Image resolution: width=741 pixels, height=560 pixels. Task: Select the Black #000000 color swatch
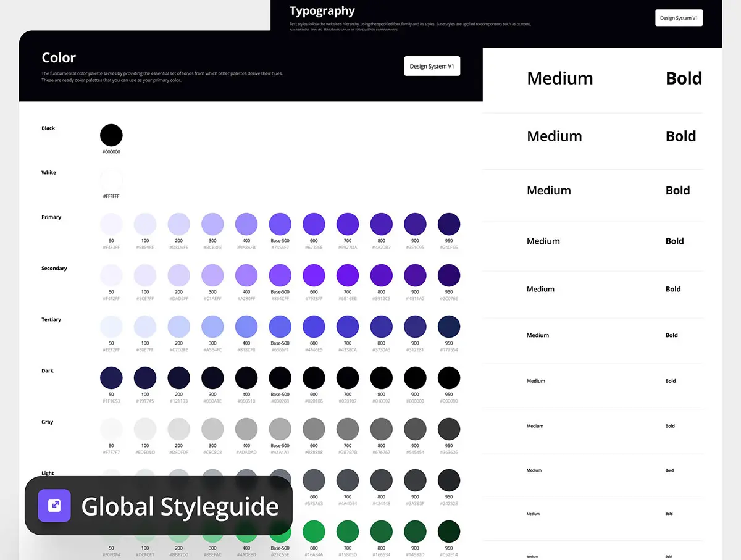pos(111,135)
